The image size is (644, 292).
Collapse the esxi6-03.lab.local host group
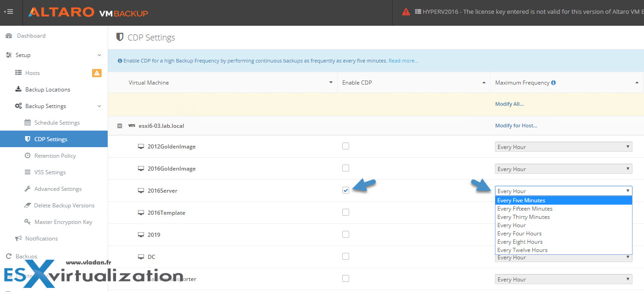pyautogui.click(x=120, y=125)
